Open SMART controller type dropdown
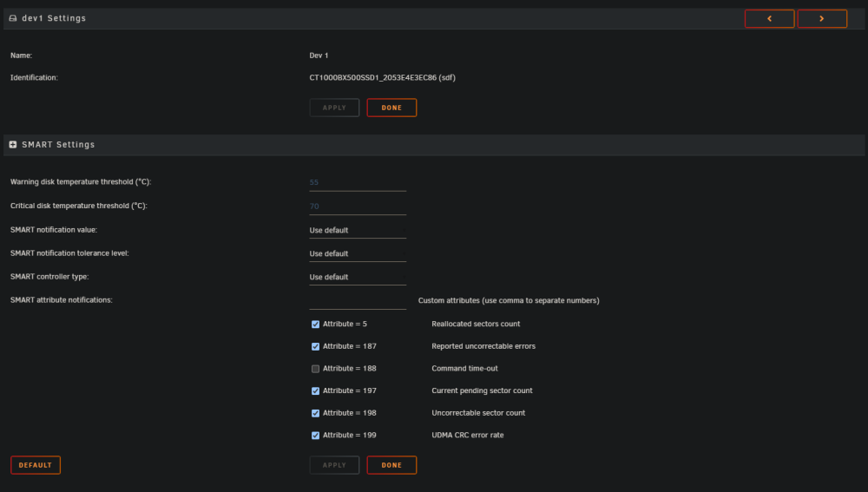This screenshot has width=868, height=492. pos(358,277)
